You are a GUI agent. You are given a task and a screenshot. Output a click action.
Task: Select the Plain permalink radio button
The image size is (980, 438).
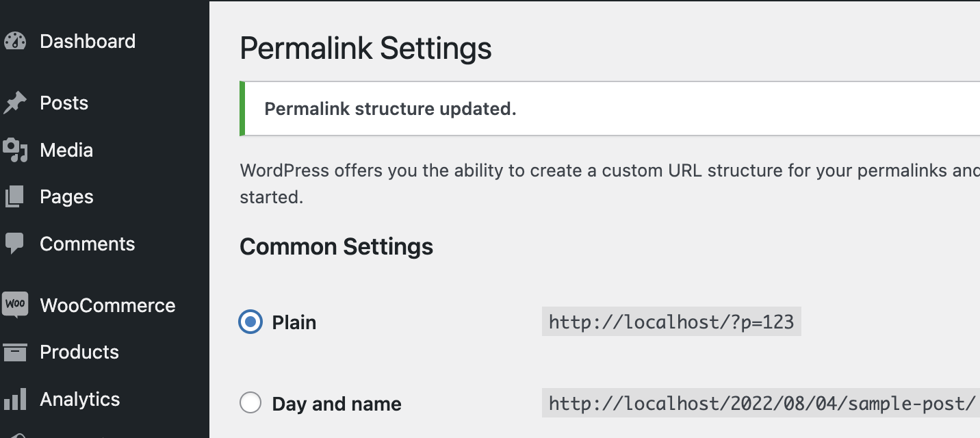(250, 322)
